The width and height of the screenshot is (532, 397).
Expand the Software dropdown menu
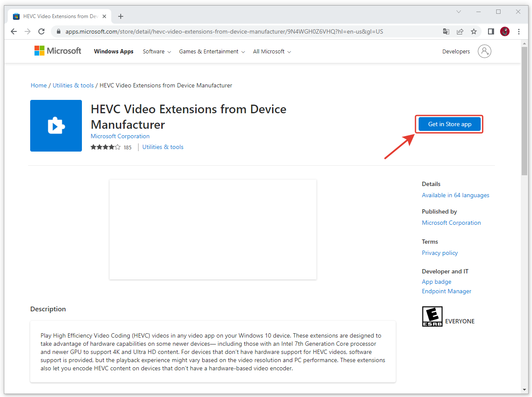pos(156,52)
